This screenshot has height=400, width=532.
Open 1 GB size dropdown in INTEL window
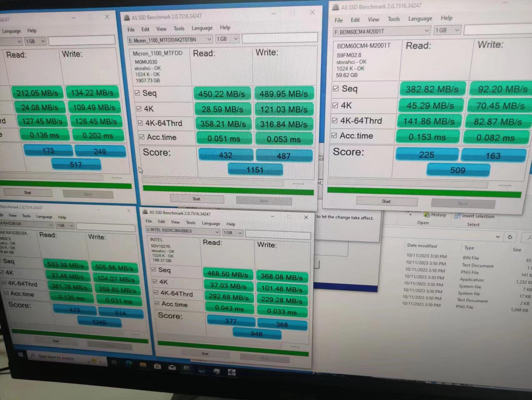(233, 232)
